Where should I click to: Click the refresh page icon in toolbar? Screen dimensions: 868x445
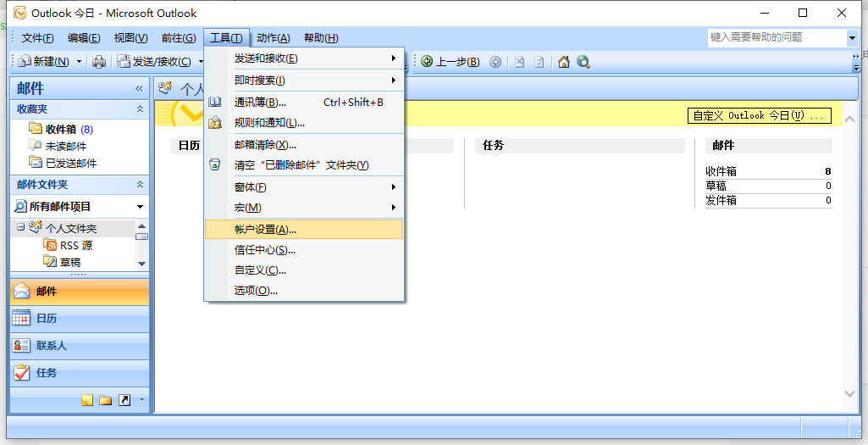[539, 62]
